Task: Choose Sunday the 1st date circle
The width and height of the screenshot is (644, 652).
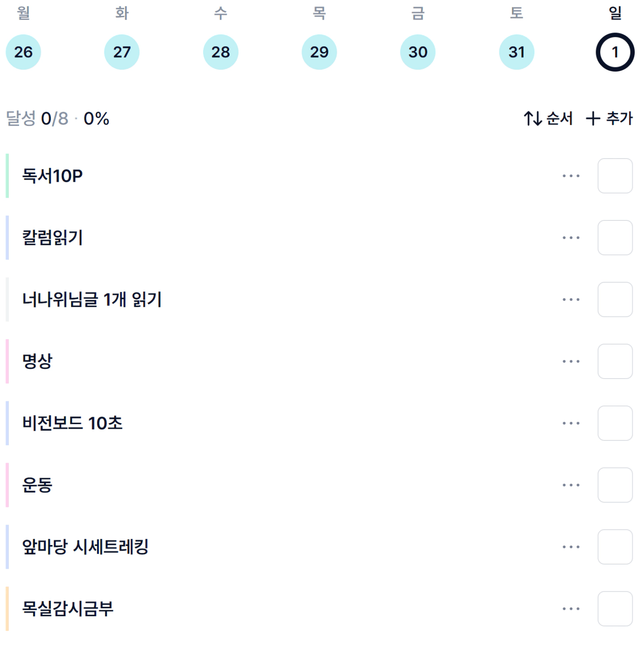Action: tap(615, 52)
